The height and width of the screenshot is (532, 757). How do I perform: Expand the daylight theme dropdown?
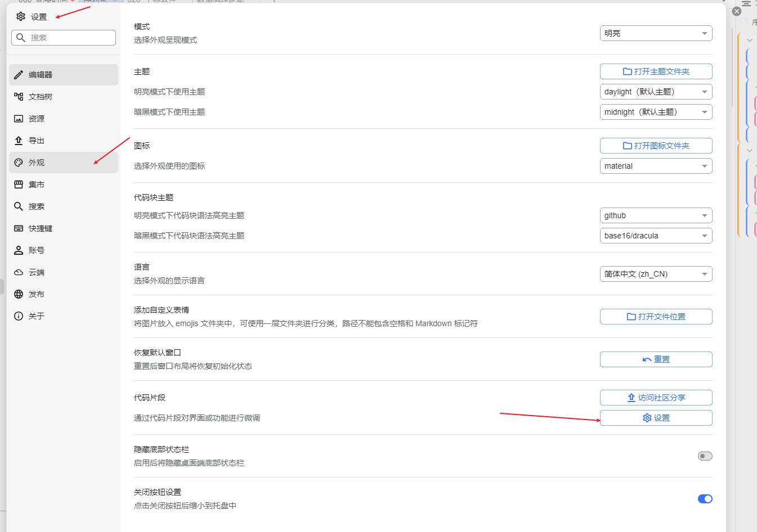pos(656,92)
